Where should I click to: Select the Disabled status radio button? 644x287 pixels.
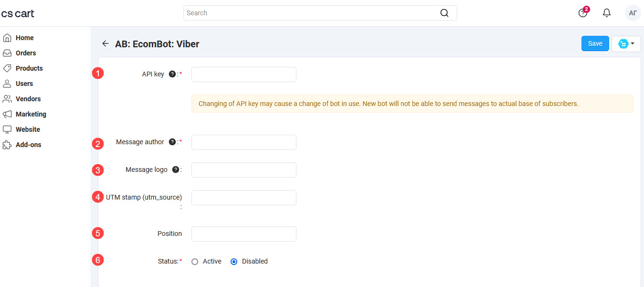[x=233, y=261]
